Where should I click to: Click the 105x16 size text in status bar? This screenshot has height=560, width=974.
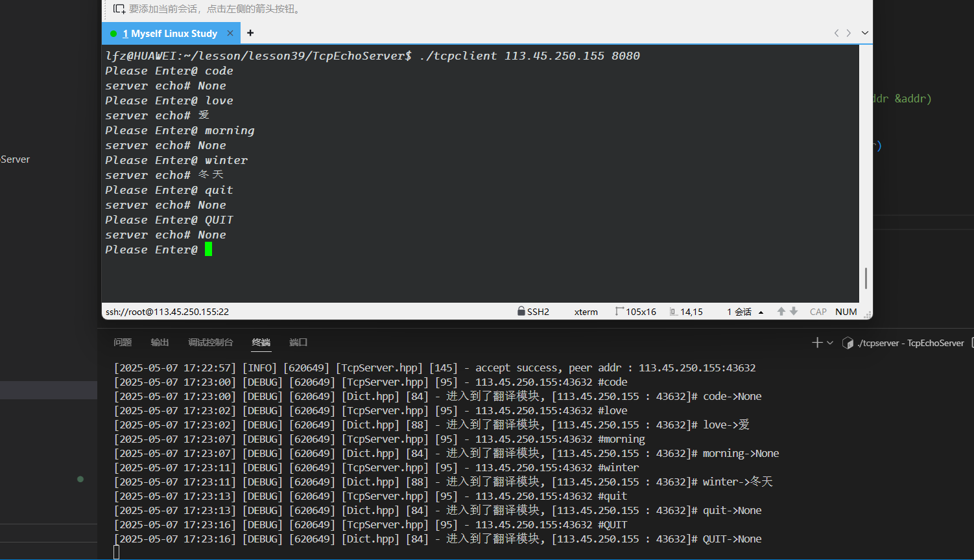click(641, 312)
